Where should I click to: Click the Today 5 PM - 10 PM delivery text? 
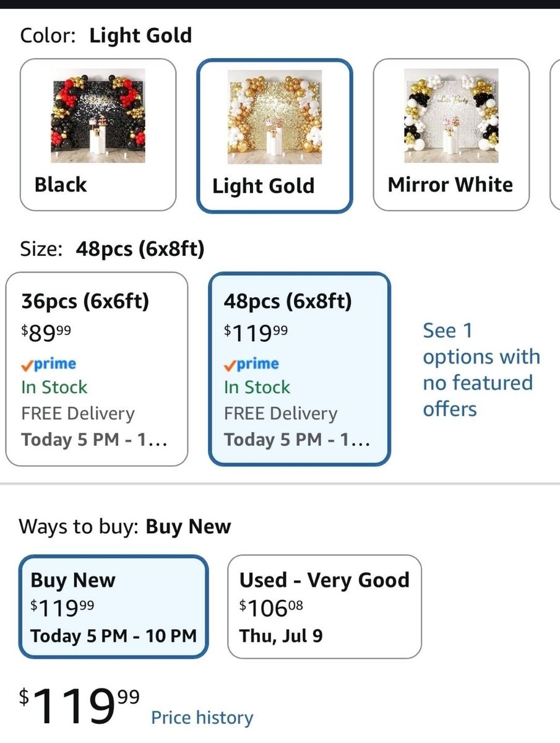pyautogui.click(x=114, y=636)
